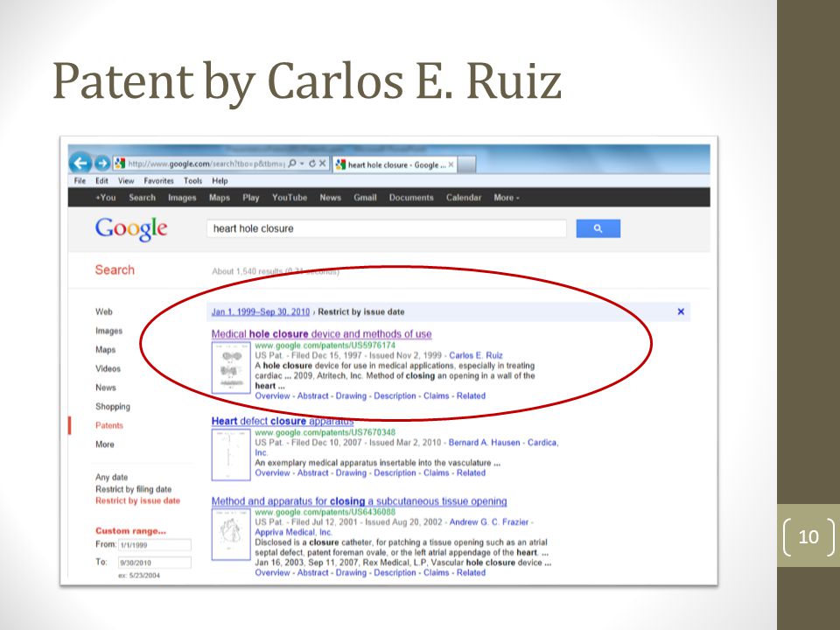Screen dimensions: 840x630
Task: Open the File menu
Action: pyautogui.click(x=80, y=180)
